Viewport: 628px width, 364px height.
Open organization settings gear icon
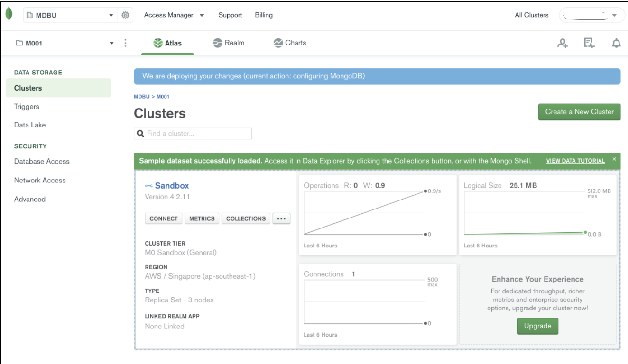tap(125, 15)
